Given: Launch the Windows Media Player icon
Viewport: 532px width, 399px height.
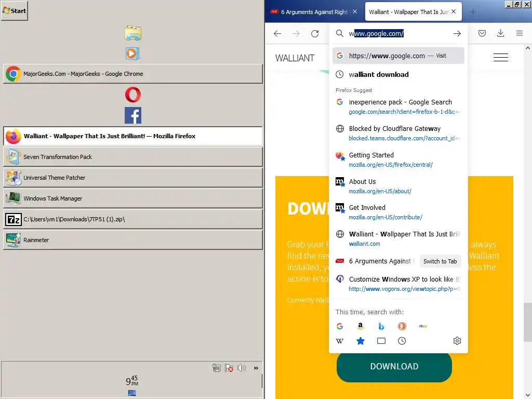Looking at the screenshot, I should [x=132, y=54].
